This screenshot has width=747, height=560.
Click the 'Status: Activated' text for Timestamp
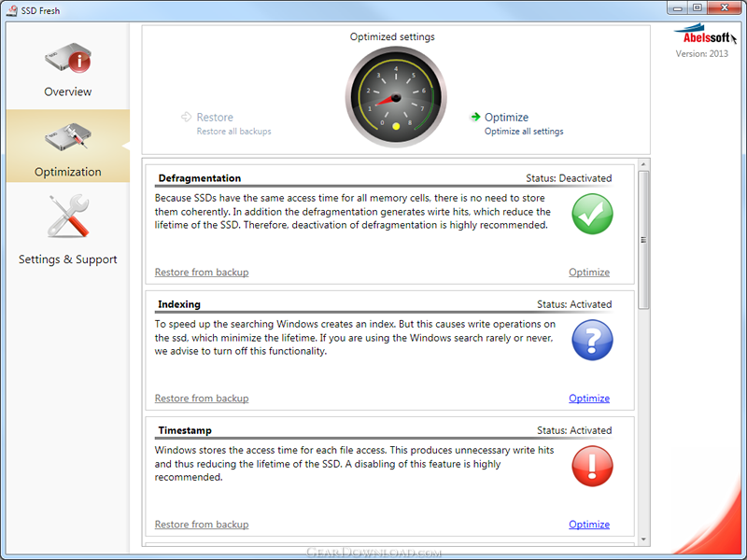point(574,430)
